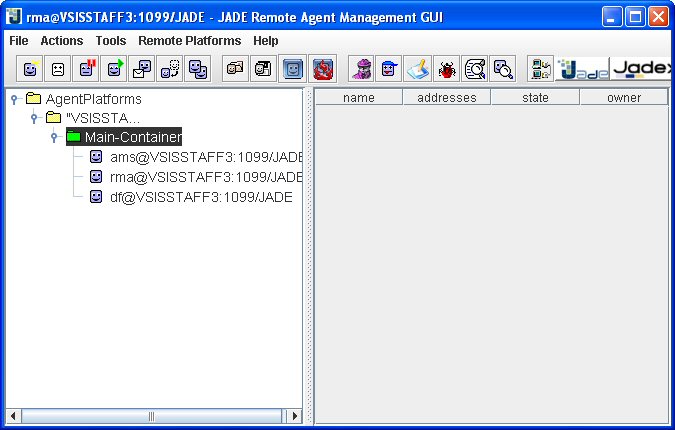675x430 pixels.
Task: Click the Save Agent floppy-face icon
Action: tap(263, 68)
